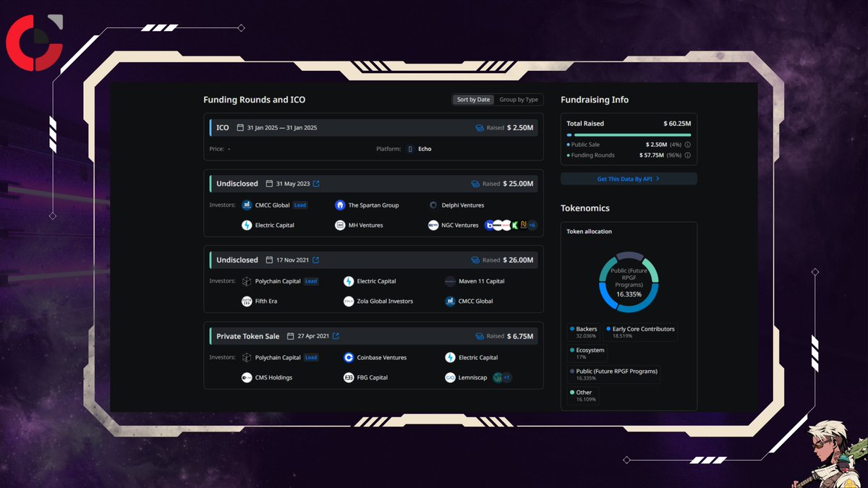Click the $ 57.75M funding rounds value

[x=651, y=155]
